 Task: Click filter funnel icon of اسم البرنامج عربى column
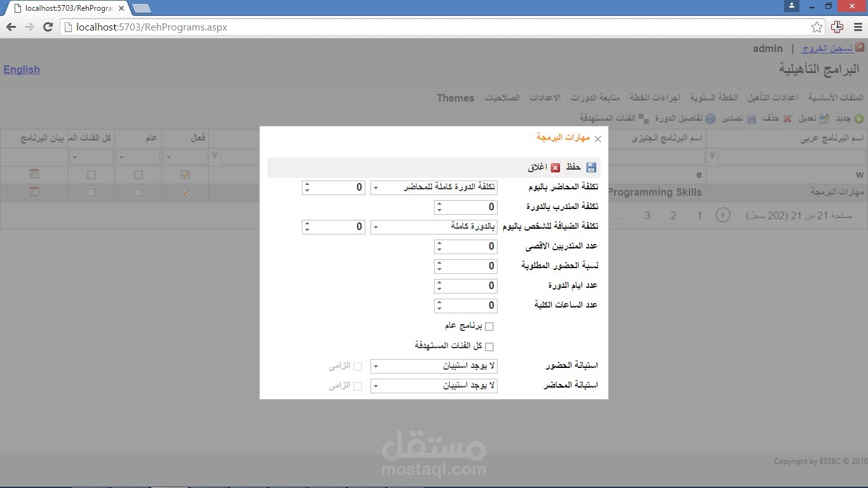pos(712,156)
